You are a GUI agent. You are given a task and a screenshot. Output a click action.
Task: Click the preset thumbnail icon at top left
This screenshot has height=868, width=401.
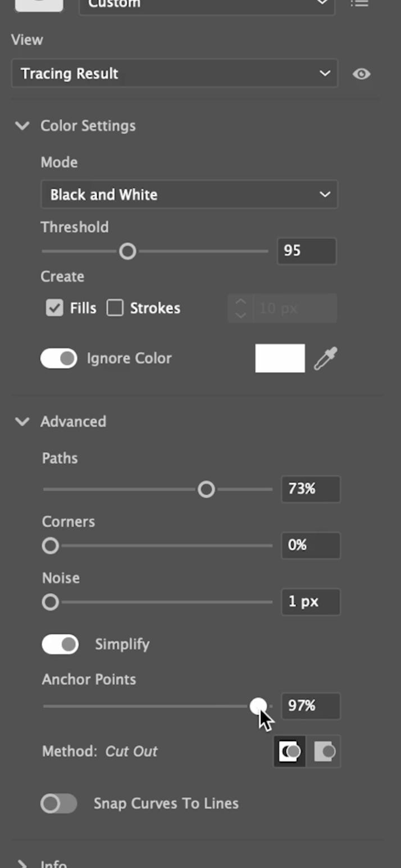pos(38,4)
